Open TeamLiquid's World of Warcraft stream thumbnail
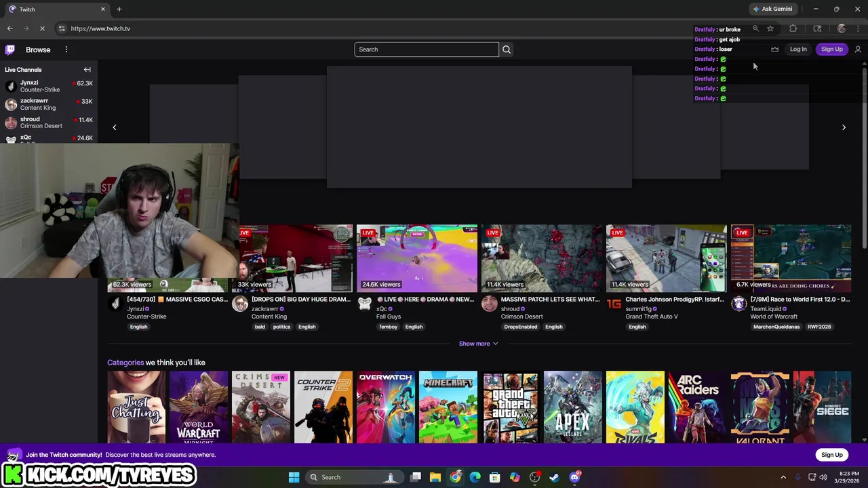Screen dimensions: 868x488 click(791, 258)
